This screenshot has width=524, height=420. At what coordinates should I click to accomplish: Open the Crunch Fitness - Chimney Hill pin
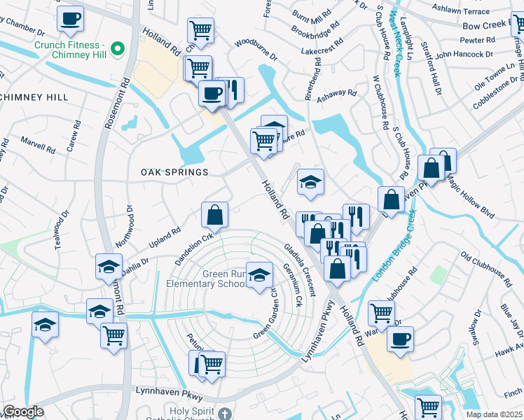tap(118, 50)
